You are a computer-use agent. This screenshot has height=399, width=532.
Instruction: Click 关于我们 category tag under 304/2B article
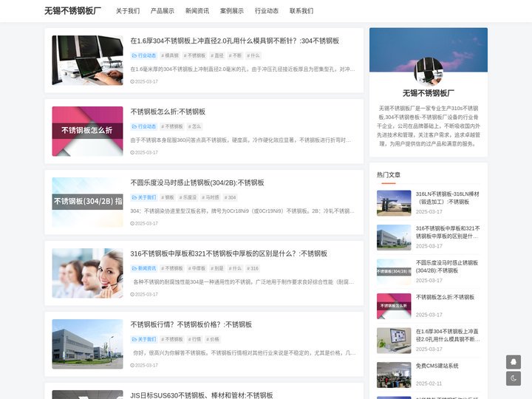coord(144,197)
